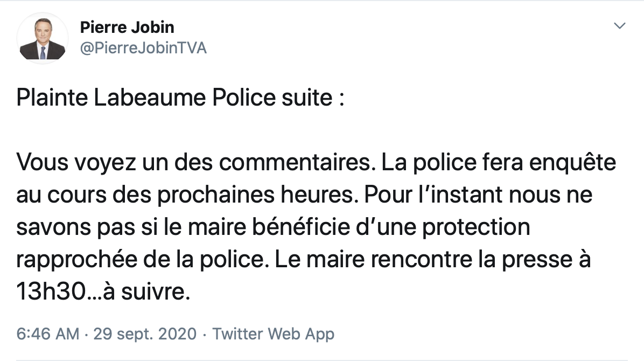Expand the tweet options chevron menu

pyautogui.click(x=619, y=26)
